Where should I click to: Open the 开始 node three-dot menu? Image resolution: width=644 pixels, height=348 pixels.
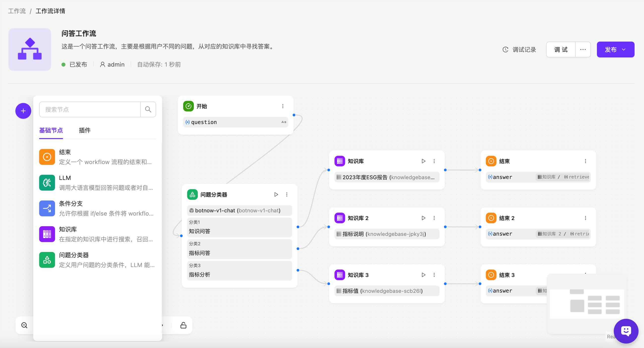(x=283, y=106)
